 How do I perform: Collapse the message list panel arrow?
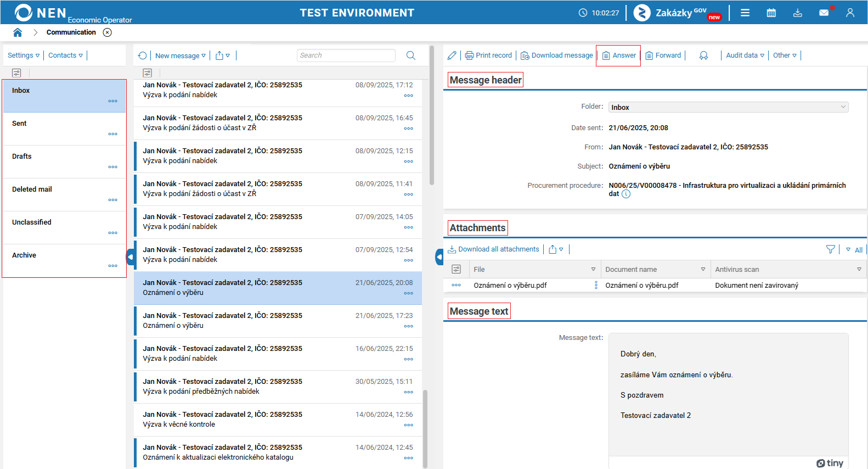(x=439, y=257)
